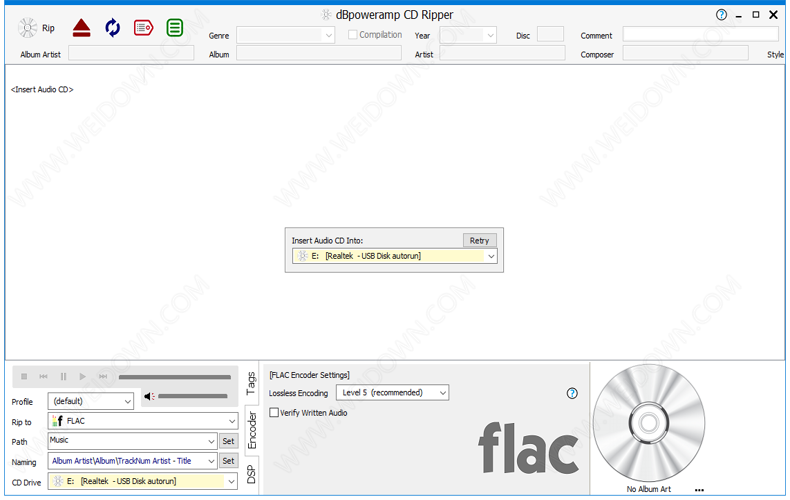The width and height of the screenshot is (790, 500).
Task: Open the Profile dropdown
Action: (127, 401)
